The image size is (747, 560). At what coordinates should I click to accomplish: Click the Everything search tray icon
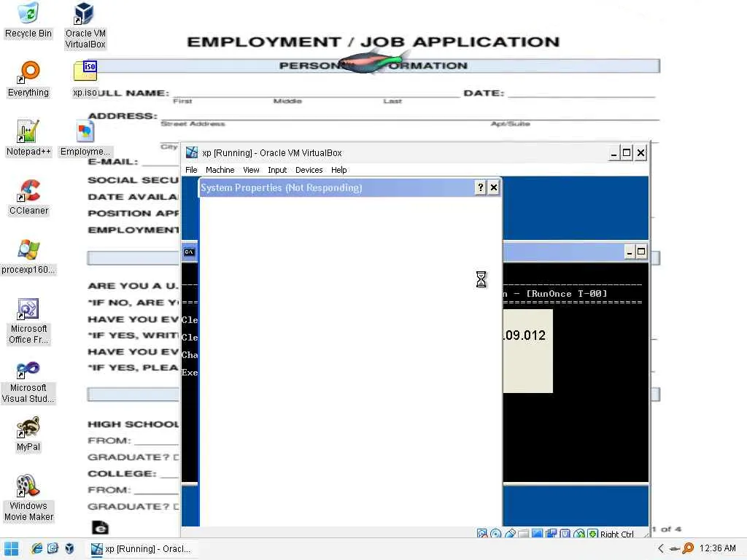688,548
